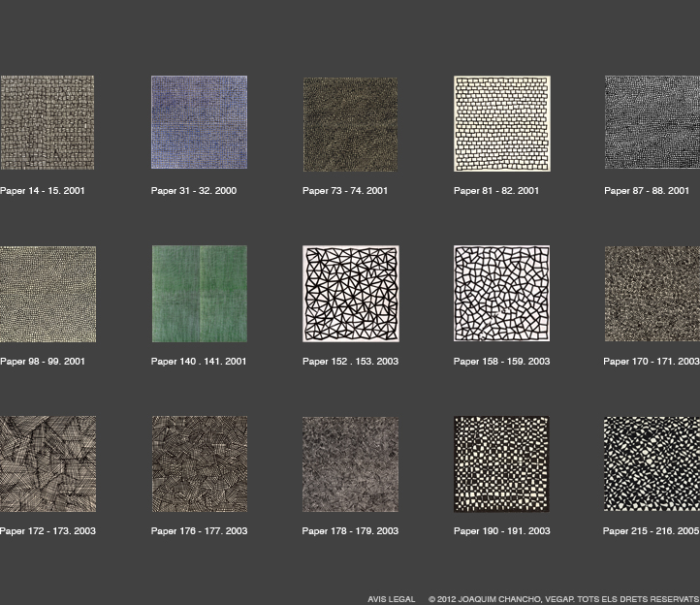Click the "Paper 81 - 82. 2001" caption
Screen dimensions: 700x605
495,191
